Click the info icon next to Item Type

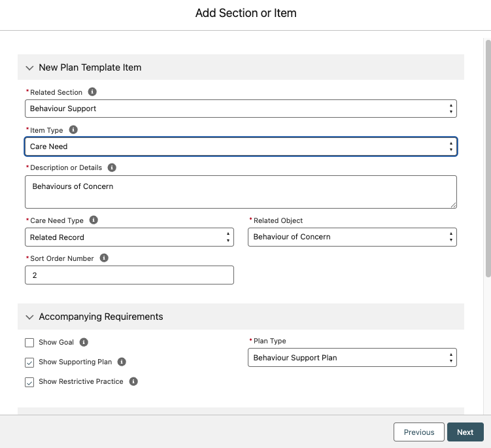tap(73, 130)
